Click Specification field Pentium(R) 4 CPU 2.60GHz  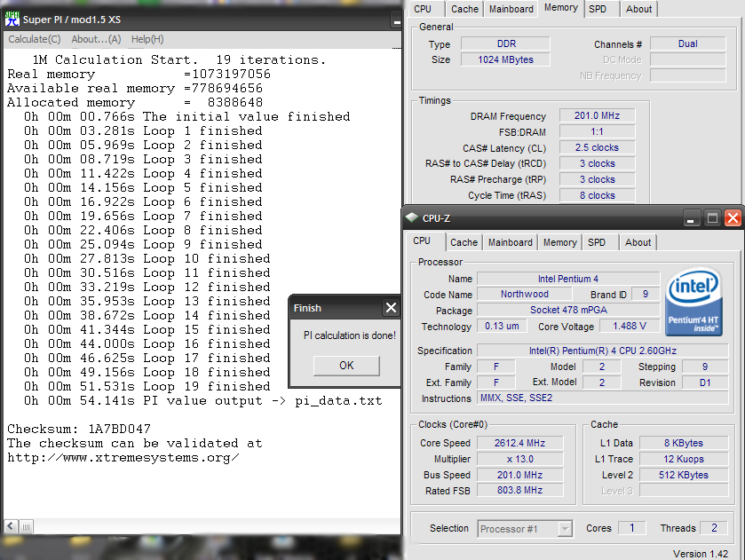point(602,351)
